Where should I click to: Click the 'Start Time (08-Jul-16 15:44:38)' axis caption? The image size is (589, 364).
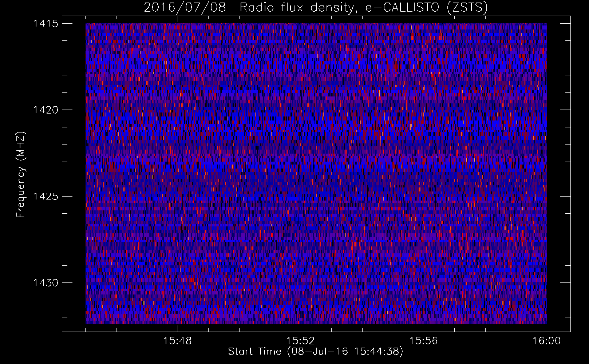pyautogui.click(x=316, y=352)
